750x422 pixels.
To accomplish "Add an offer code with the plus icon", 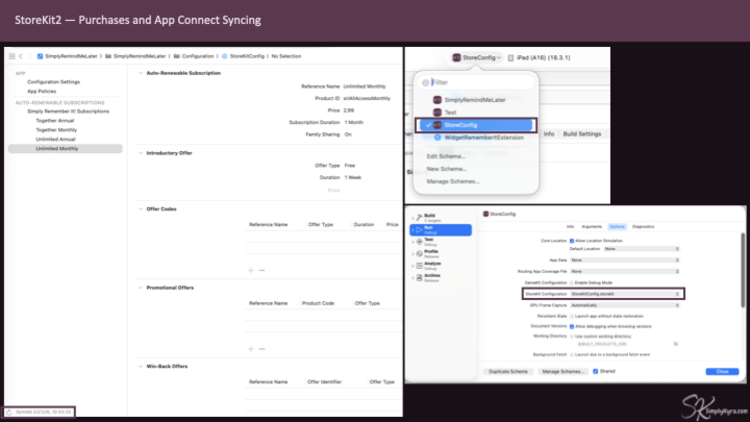I will point(251,270).
